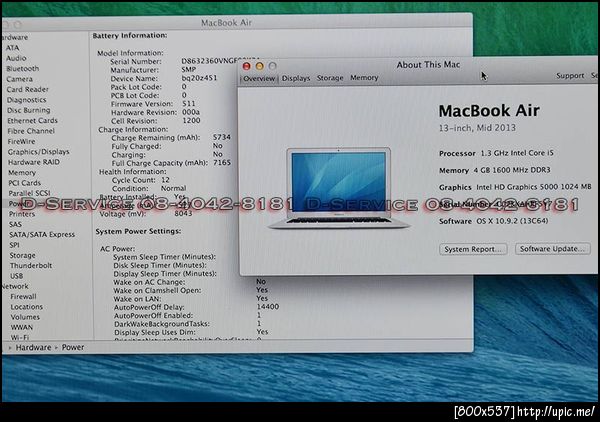Select Hardware RAID in the sidebar
Screen dimensions: 600x422
pos(34,162)
